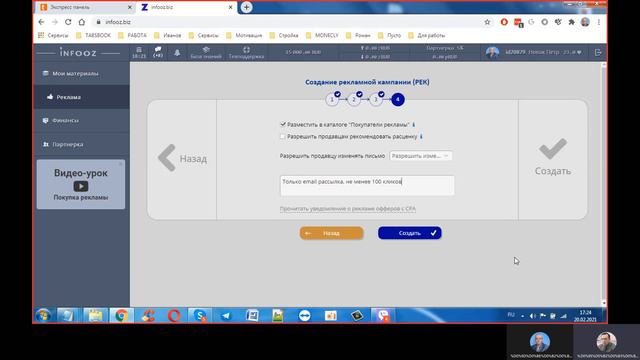Click the red calendar extension icon in Chrome

(x=518, y=22)
